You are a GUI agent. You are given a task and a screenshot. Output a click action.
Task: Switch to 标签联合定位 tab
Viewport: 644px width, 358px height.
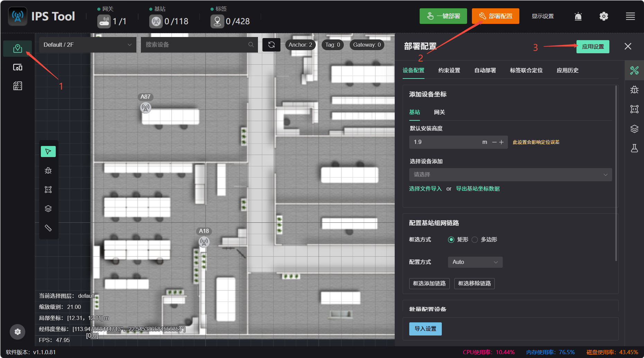pyautogui.click(x=526, y=70)
